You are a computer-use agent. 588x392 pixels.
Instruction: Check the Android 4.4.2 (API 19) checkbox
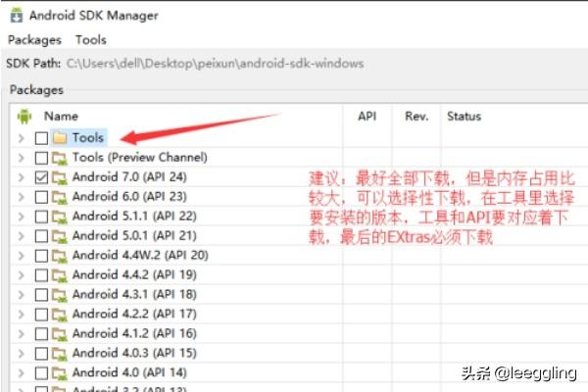point(41,275)
